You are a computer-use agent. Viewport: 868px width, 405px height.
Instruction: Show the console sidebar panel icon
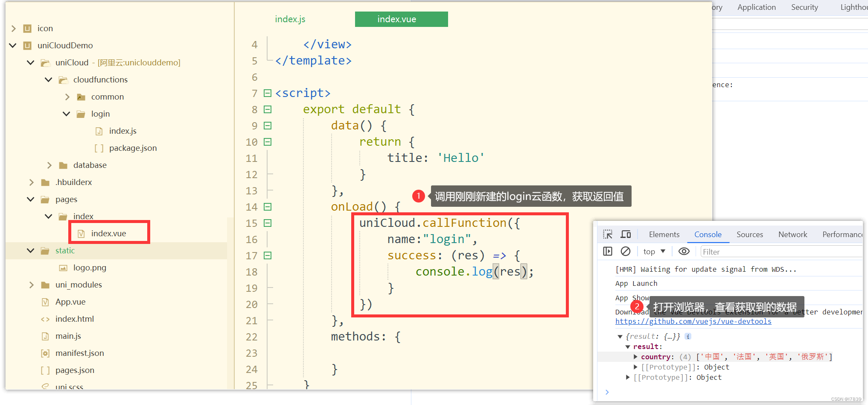coord(607,251)
